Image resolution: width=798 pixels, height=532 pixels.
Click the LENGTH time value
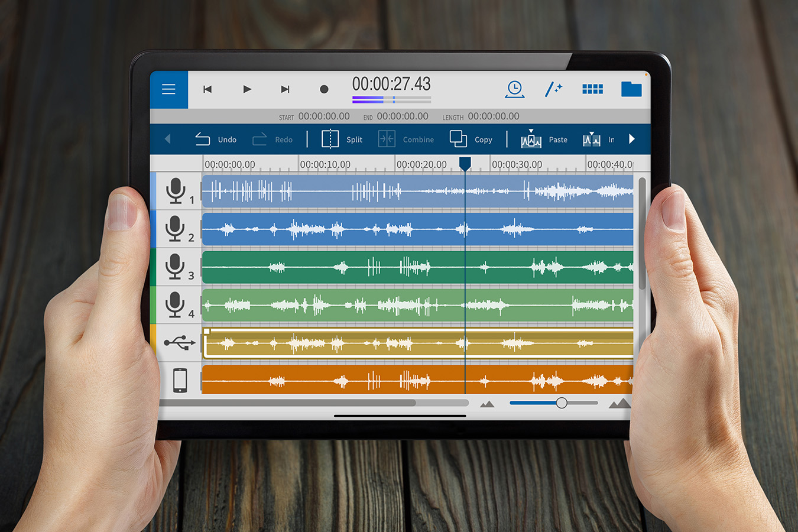click(494, 116)
